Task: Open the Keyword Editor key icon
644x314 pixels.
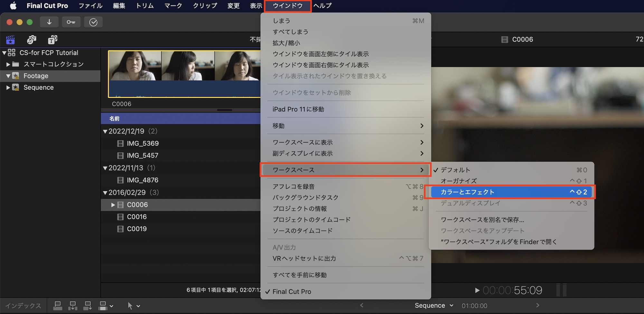Action: [71, 22]
